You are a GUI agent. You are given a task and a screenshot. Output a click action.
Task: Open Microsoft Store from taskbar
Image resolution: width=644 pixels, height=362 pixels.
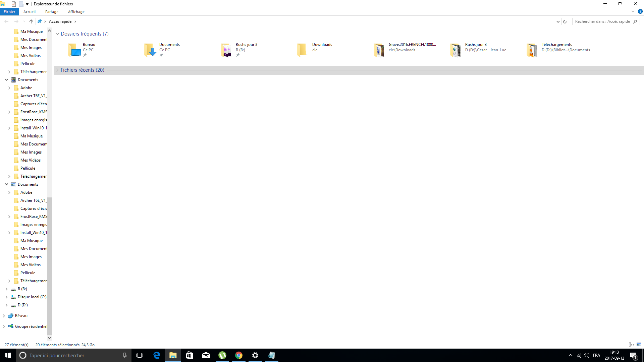click(189, 355)
